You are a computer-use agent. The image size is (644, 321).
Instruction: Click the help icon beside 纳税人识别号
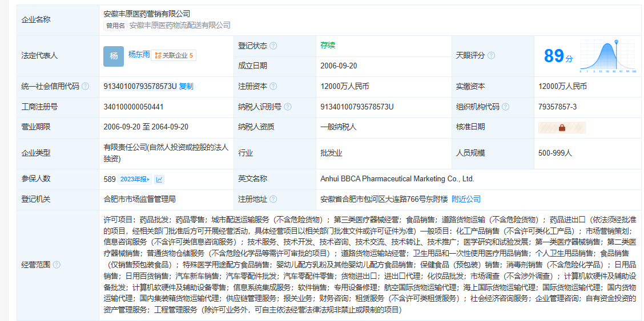click(288, 107)
